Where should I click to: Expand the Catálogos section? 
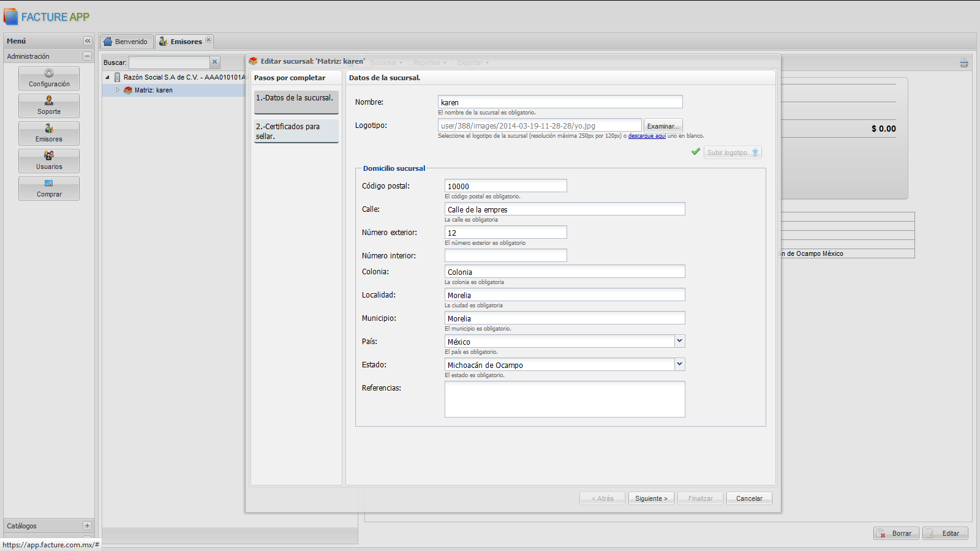click(x=87, y=526)
